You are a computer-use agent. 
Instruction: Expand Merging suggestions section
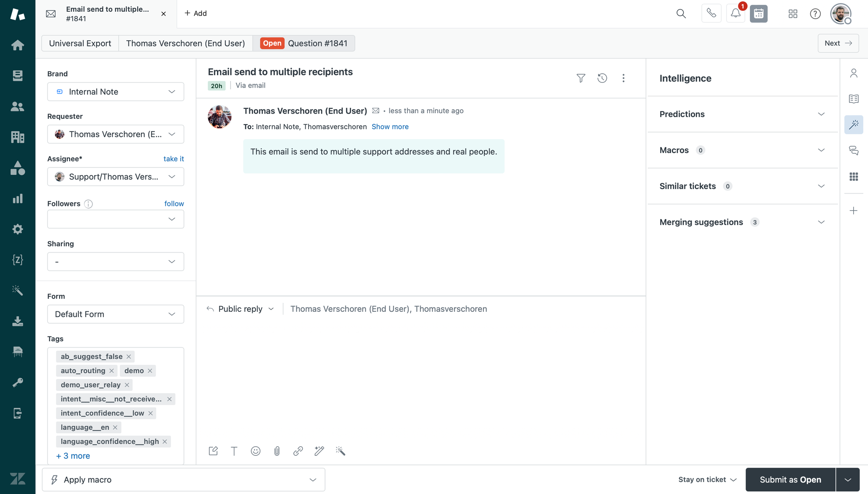point(742,222)
